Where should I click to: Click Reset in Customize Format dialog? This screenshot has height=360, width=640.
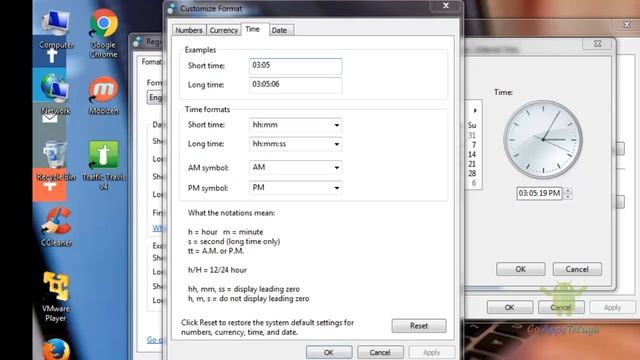click(x=419, y=326)
